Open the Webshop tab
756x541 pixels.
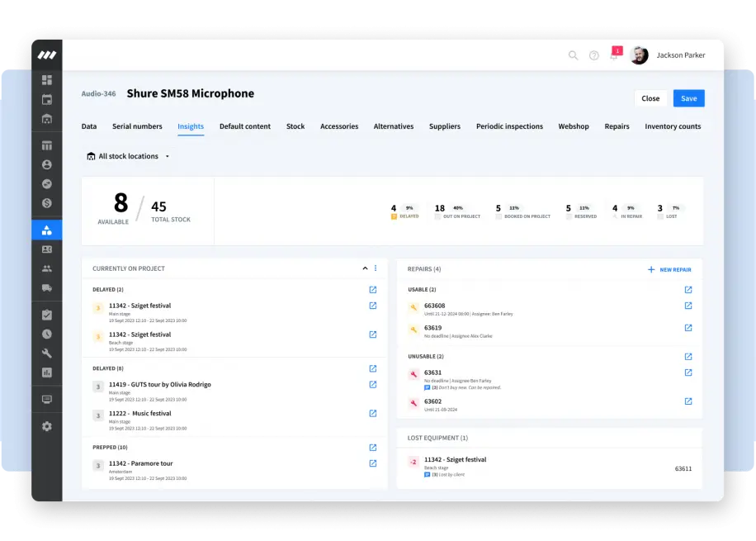tap(574, 126)
